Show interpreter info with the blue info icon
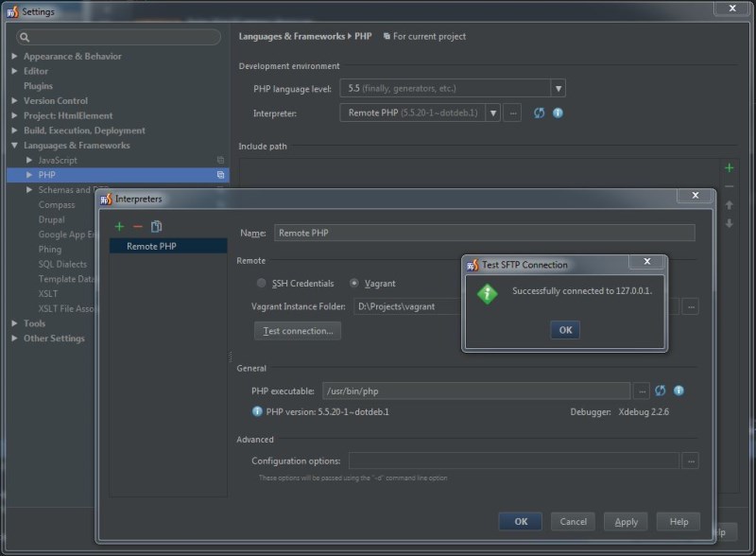Image resolution: width=756 pixels, height=556 pixels. click(558, 113)
